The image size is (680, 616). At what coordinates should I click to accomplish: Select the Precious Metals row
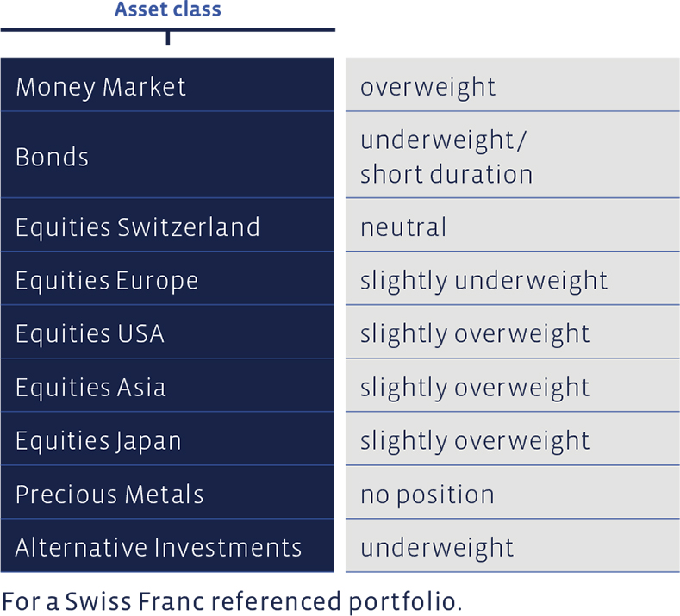[167, 492]
